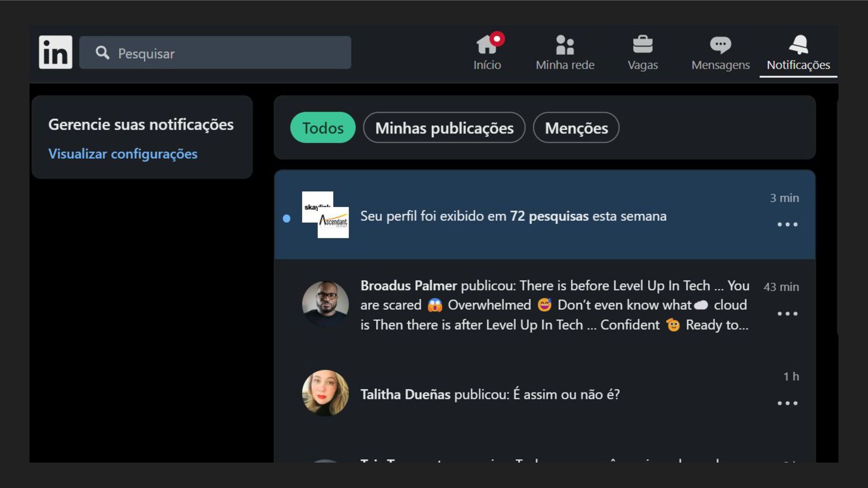Select the Notificações bell icon
The height and width of the screenshot is (488, 868).
(x=799, y=44)
